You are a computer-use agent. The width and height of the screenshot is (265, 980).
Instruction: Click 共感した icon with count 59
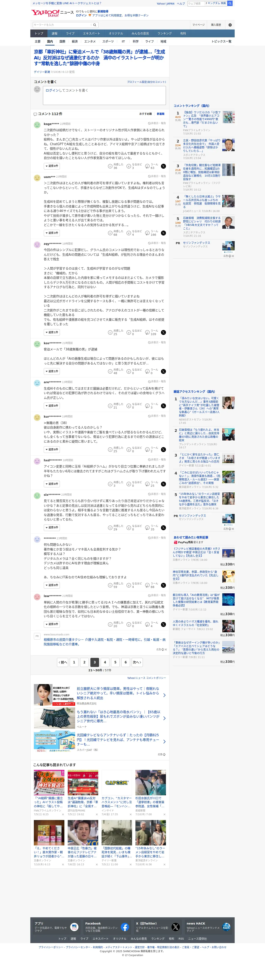[x=110, y=585]
